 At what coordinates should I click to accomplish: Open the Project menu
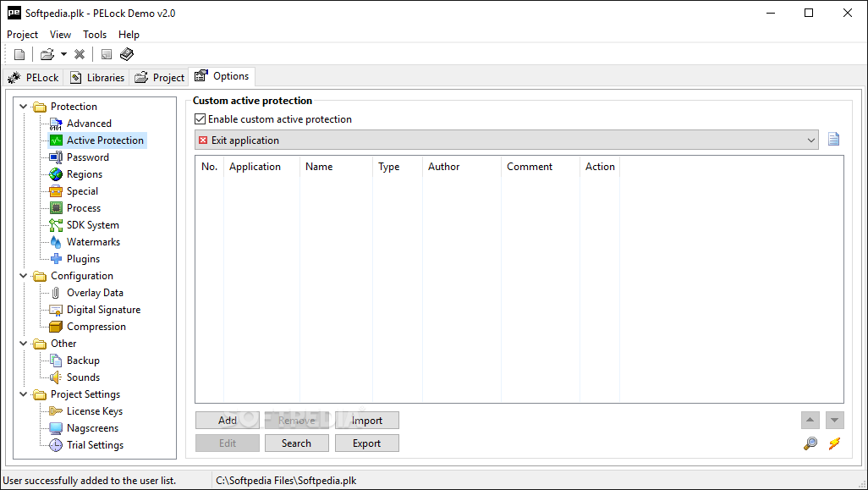[22, 35]
